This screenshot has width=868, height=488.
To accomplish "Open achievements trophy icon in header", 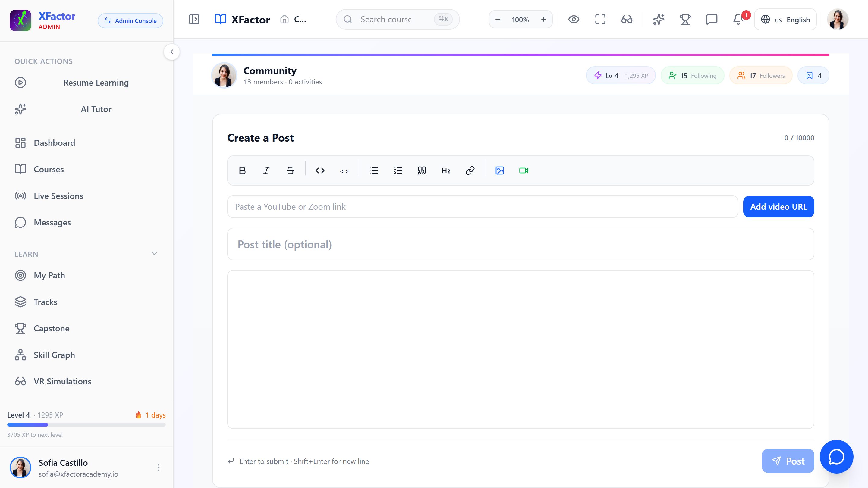I will pos(685,19).
